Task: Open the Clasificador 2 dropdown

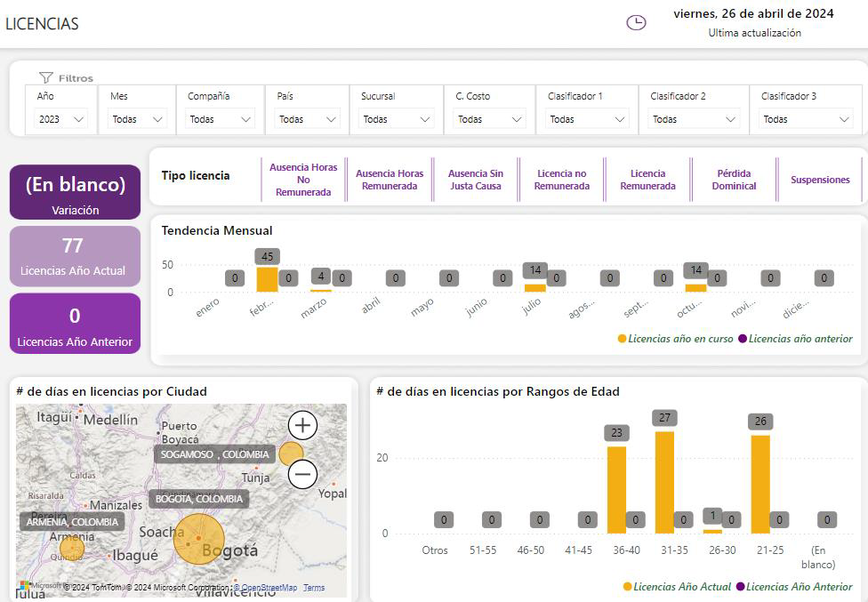Action: point(694,119)
